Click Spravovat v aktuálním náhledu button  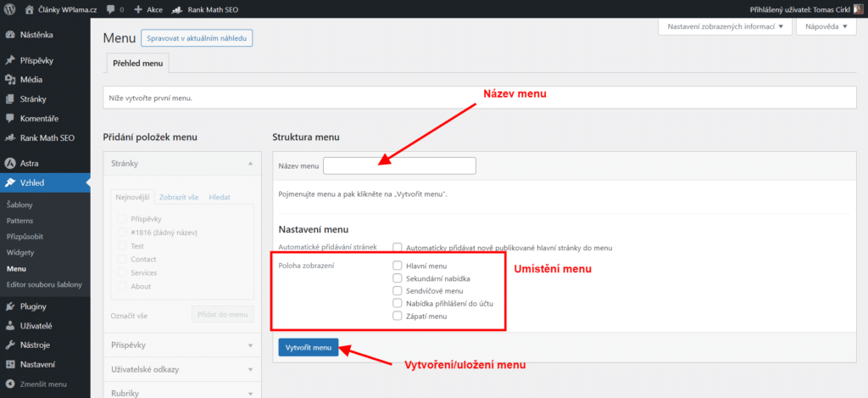coord(197,38)
